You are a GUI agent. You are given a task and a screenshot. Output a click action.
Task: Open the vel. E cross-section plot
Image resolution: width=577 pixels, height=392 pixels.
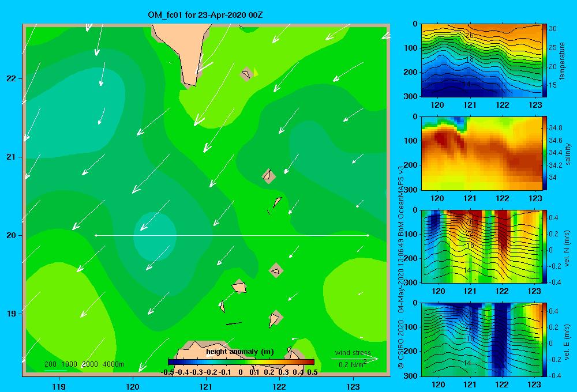pos(482,340)
